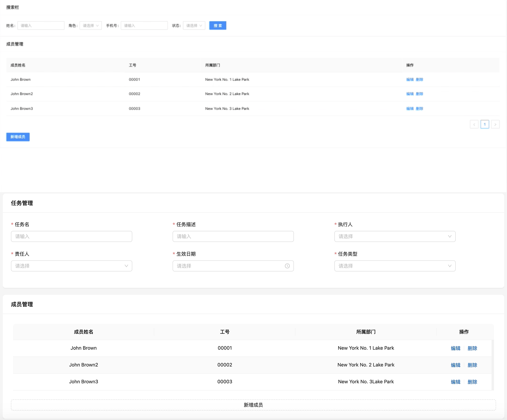Screen dimensions: 507x420
Task: Click 编辑 for John Brown3 in lower table
Action: click(x=456, y=382)
